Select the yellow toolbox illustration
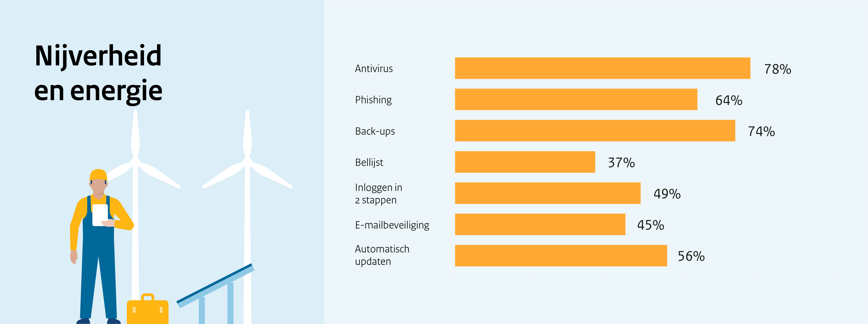This screenshot has width=868, height=324. (x=148, y=309)
